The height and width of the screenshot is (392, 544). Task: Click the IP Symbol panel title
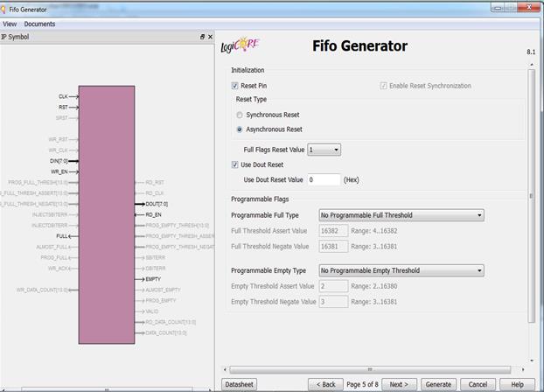click(x=15, y=37)
